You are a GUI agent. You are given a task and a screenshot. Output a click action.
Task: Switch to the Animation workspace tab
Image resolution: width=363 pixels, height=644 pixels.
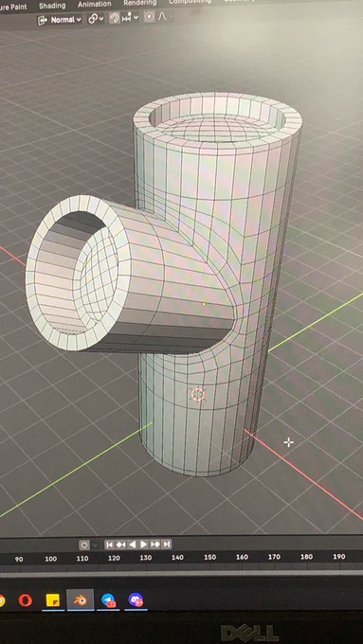point(94,4)
